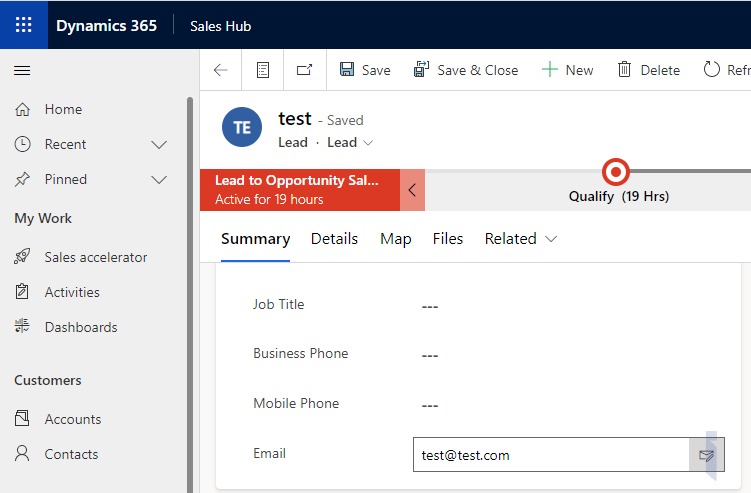
Task: Click the Save button label
Action: pos(376,70)
